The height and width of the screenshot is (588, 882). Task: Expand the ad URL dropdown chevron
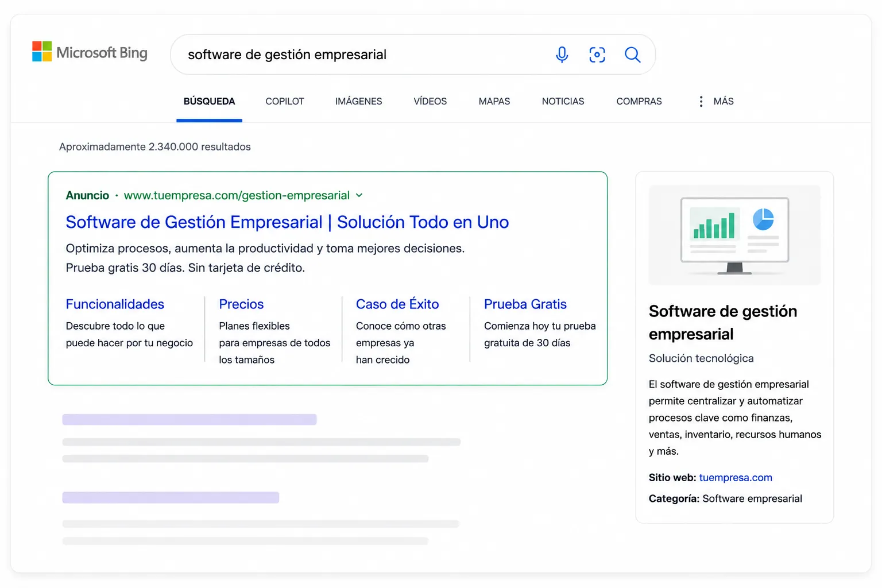pyautogui.click(x=359, y=195)
